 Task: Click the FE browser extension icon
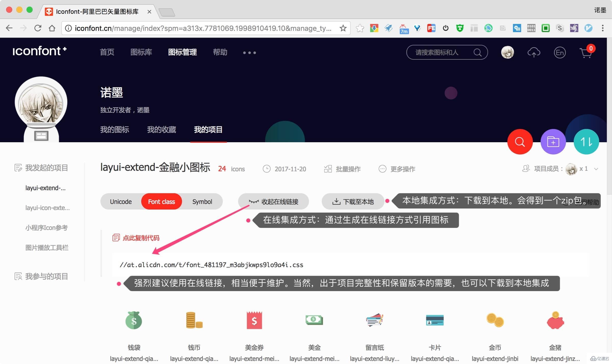pos(431,28)
